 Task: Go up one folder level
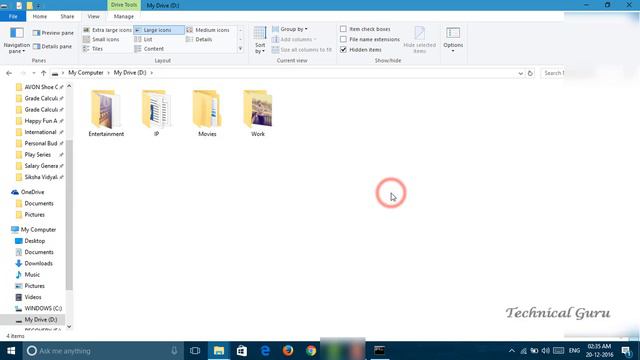coord(44,73)
